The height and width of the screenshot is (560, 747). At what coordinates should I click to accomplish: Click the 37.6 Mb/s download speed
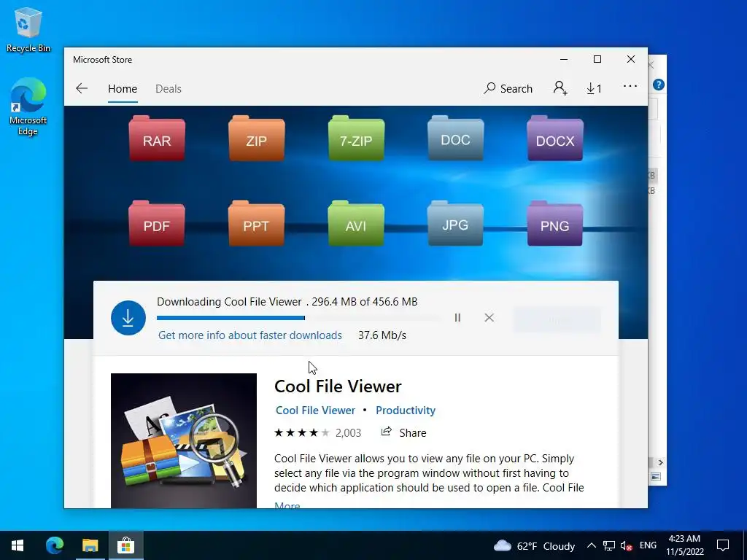pyautogui.click(x=382, y=335)
